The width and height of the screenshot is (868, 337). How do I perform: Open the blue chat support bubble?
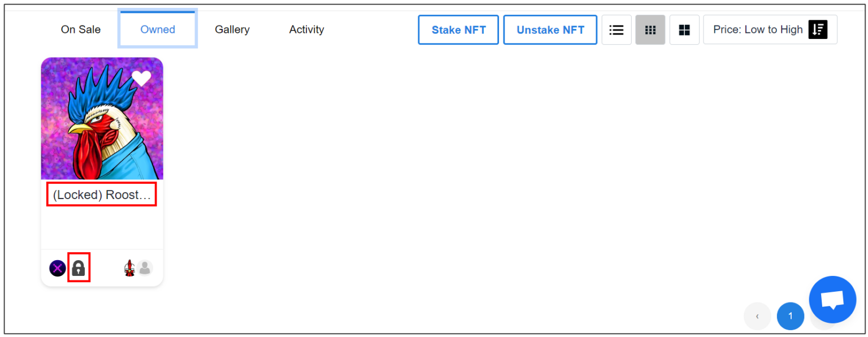[x=832, y=300]
